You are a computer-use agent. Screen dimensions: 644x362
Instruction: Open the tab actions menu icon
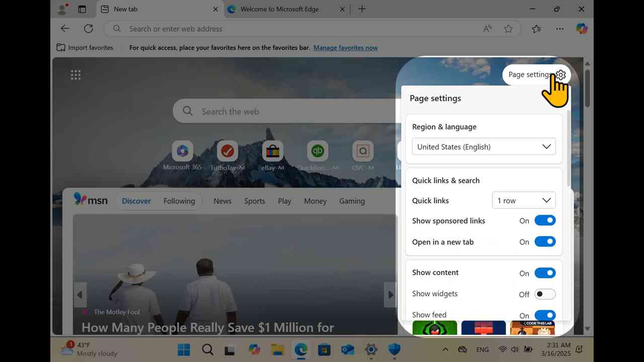(82, 9)
